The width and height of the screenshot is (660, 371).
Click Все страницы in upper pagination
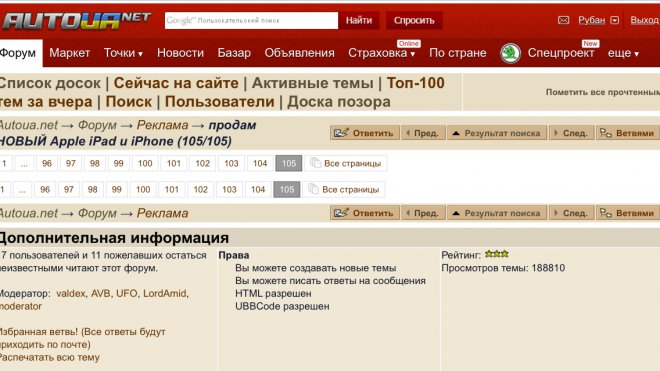pos(346,163)
